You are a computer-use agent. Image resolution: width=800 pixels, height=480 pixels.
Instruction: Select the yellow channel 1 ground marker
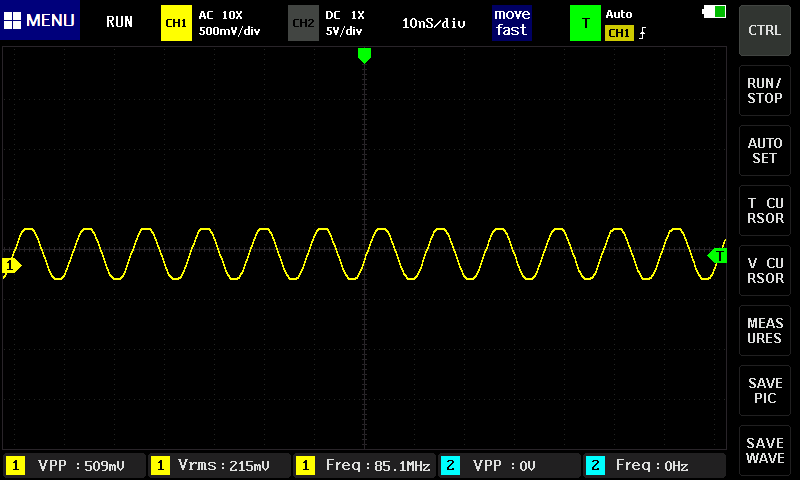point(11,265)
